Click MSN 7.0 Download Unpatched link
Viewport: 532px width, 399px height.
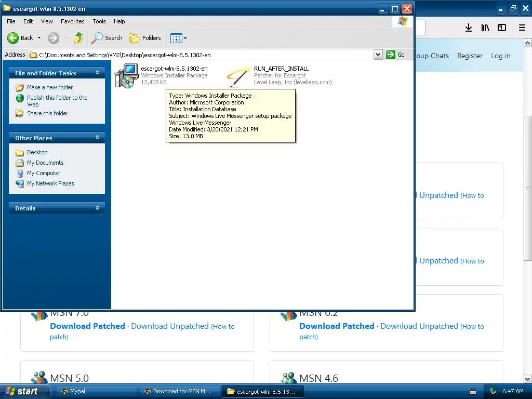coord(170,326)
